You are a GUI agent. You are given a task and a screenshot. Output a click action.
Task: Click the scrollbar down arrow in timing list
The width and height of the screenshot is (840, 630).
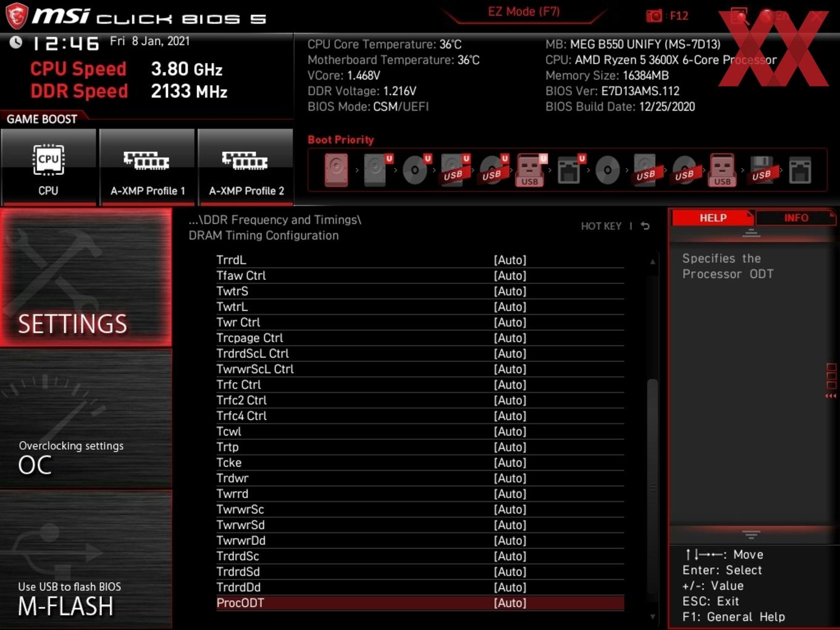652,616
